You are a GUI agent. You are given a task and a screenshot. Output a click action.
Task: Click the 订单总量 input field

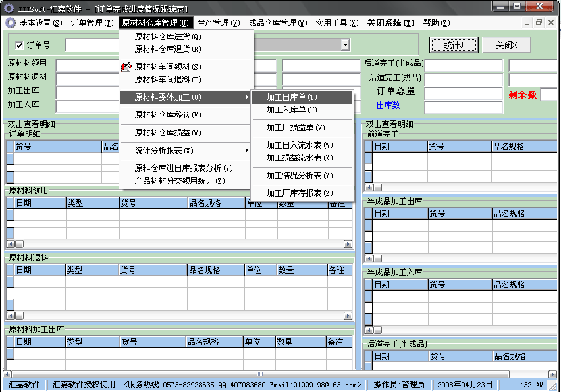pos(464,93)
